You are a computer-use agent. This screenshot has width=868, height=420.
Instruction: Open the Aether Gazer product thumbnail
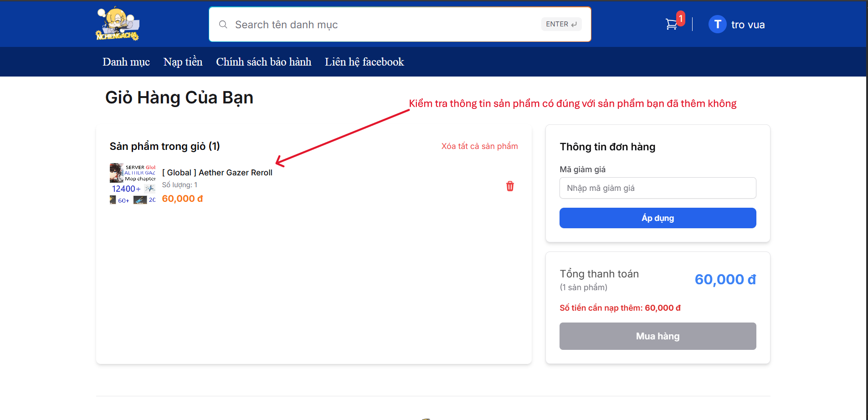click(133, 184)
